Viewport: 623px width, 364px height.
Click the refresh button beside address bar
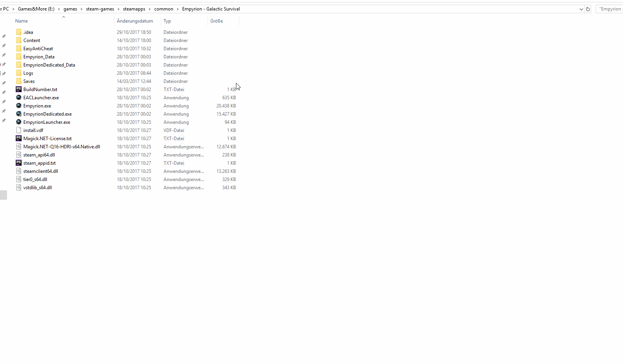pyautogui.click(x=588, y=9)
